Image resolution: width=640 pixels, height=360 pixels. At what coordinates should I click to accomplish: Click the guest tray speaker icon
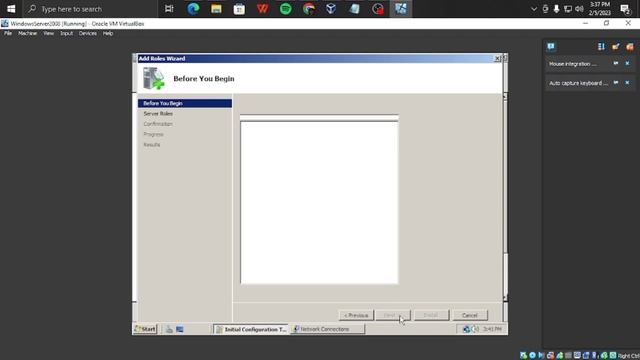pos(475,329)
